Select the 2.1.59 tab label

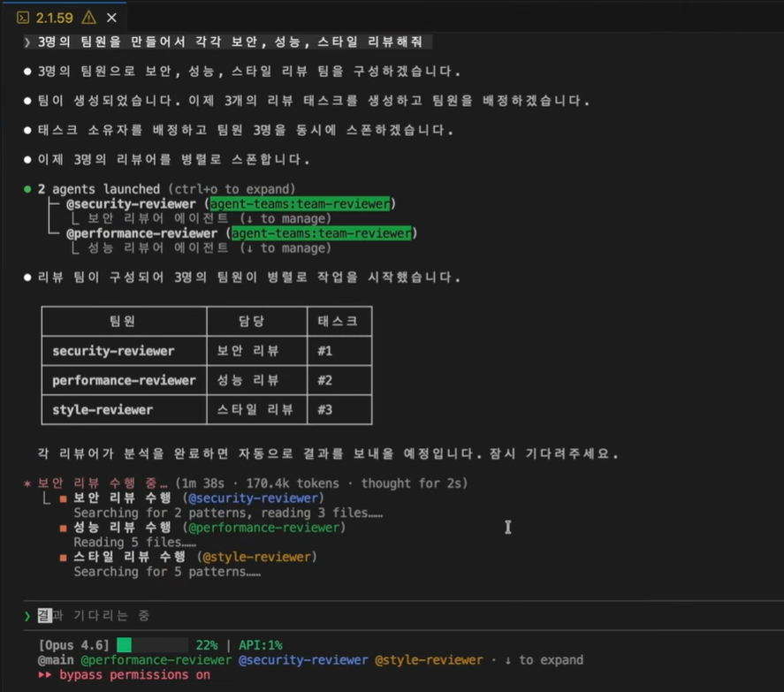(55, 18)
